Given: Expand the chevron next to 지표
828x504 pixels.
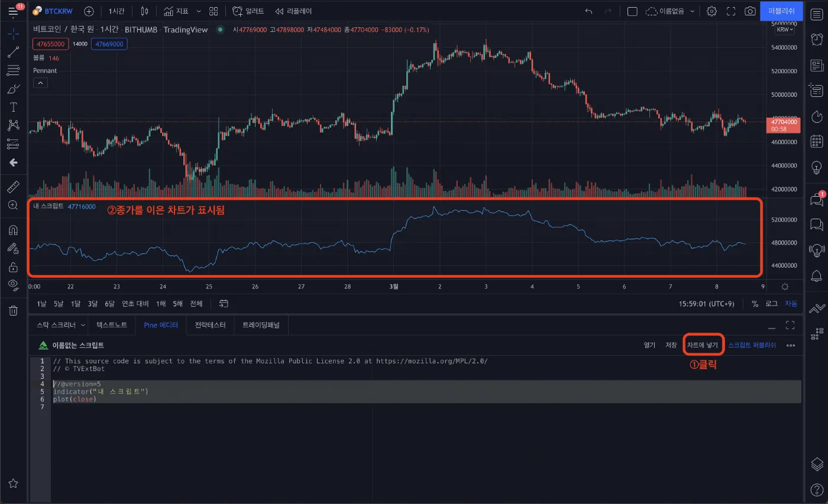Looking at the screenshot, I should coord(198,11).
